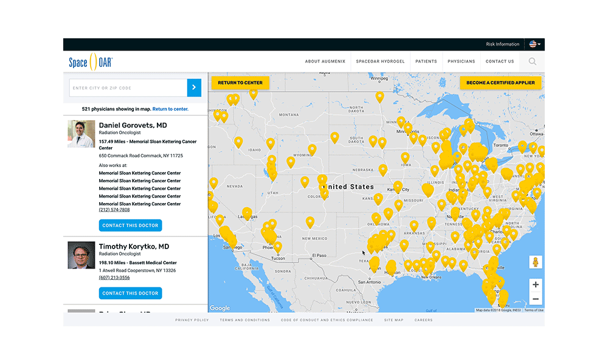The width and height of the screenshot is (608, 364).
Task: Open SpaceOAR Hydrogel menu
Action: (x=380, y=61)
